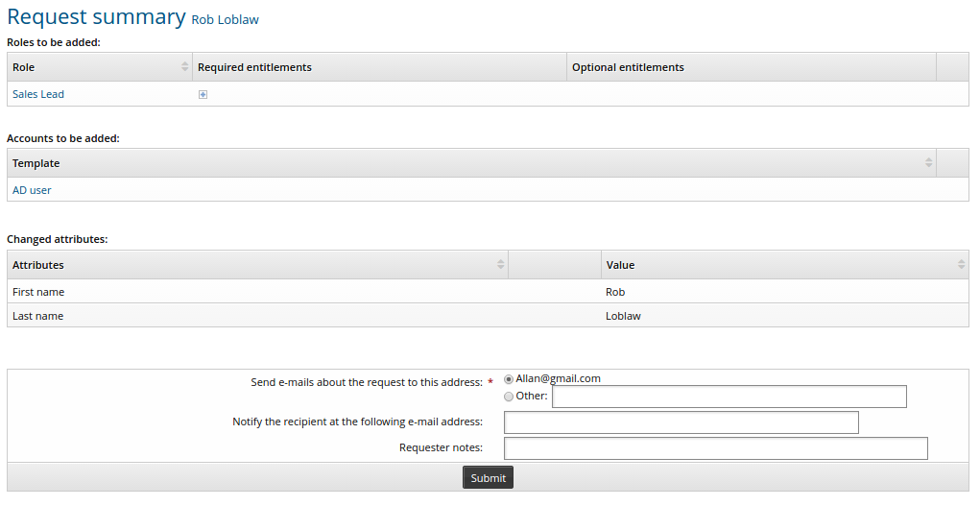Click the Optional entitlements column header

tap(628, 67)
